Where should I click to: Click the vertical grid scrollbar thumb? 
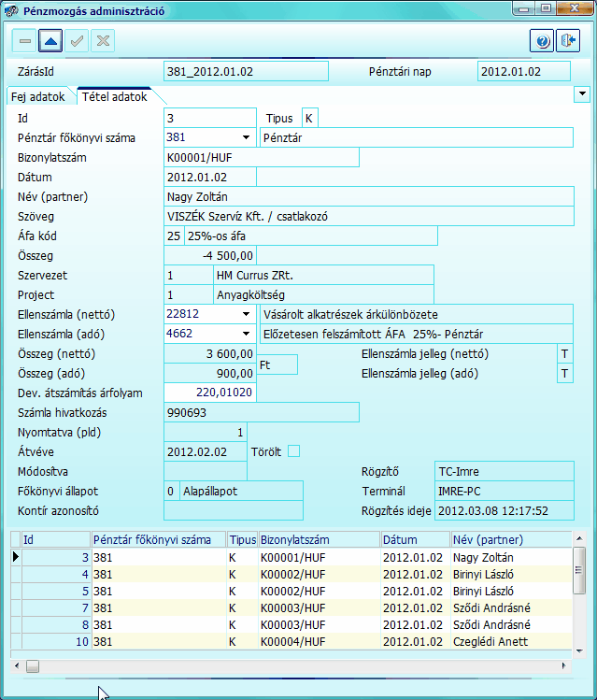pyautogui.click(x=579, y=570)
